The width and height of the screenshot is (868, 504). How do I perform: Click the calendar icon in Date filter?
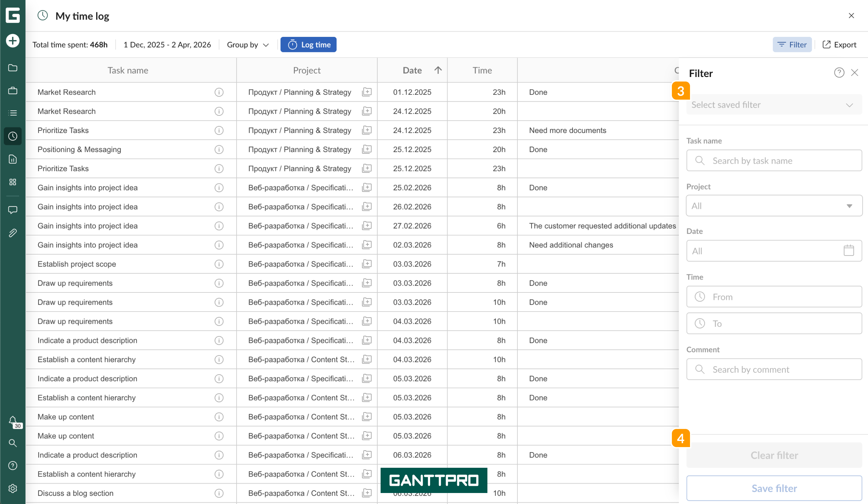pyautogui.click(x=849, y=251)
